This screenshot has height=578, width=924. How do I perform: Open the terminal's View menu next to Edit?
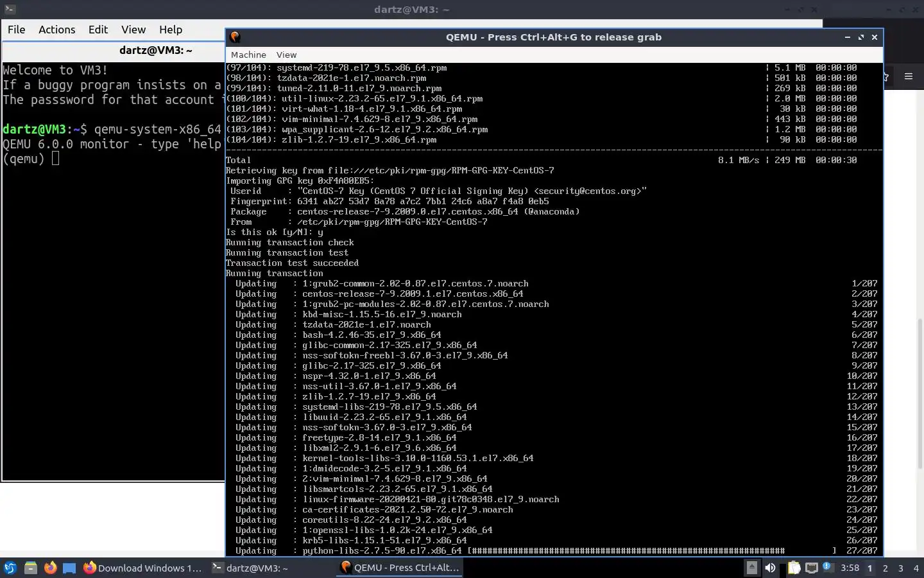(133, 30)
